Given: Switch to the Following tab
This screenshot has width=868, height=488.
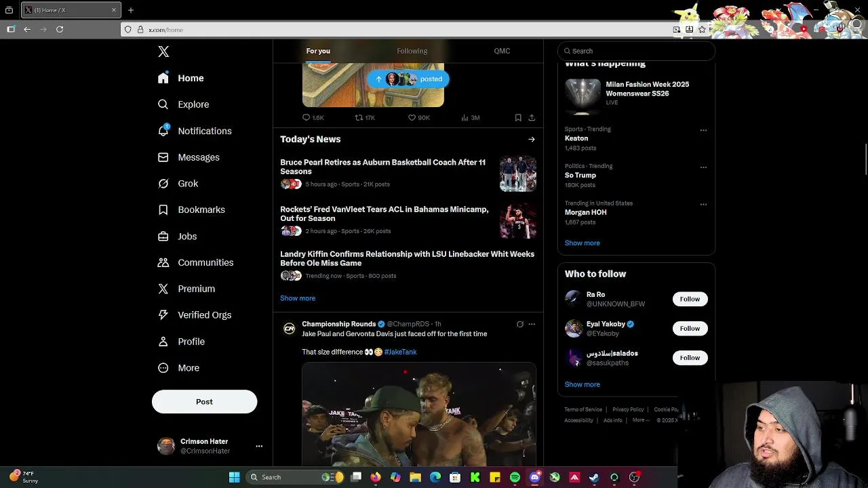Looking at the screenshot, I should tap(412, 51).
